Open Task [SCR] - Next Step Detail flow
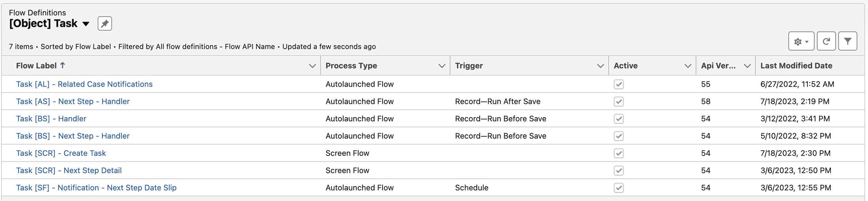The height and width of the screenshot is (201, 868). pyautogui.click(x=69, y=170)
